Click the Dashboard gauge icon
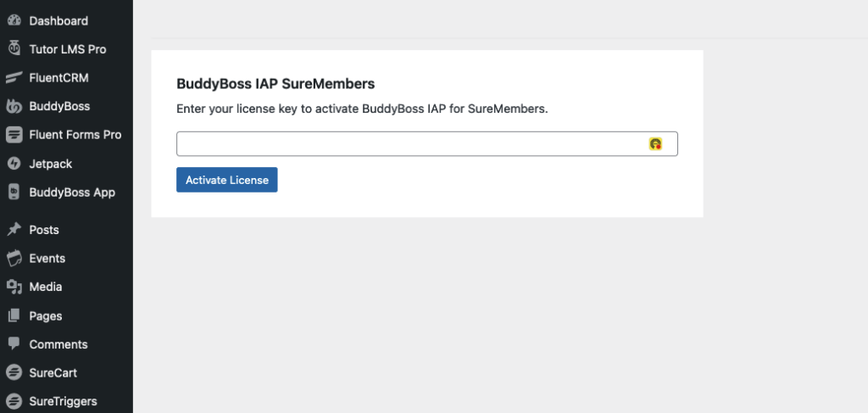868x413 pixels. click(x=14, y=20)
